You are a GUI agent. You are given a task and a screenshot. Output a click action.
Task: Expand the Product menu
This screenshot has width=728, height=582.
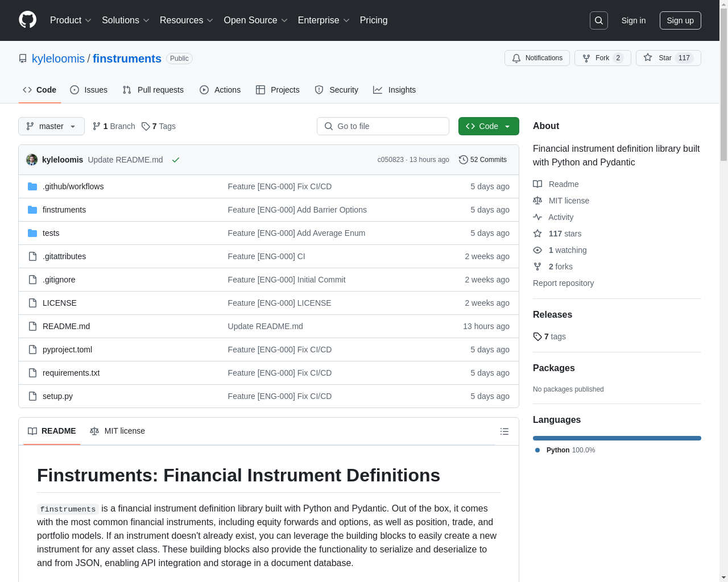point(71,20)
